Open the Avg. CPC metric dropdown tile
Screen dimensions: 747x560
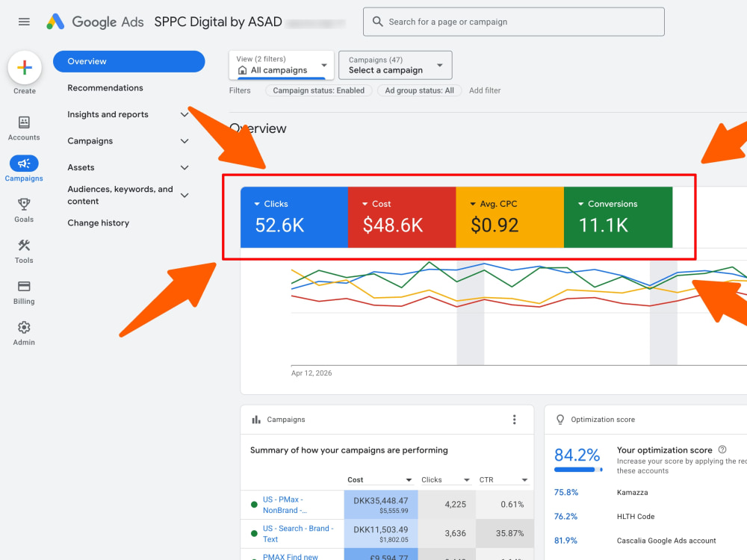coord(509,217)
